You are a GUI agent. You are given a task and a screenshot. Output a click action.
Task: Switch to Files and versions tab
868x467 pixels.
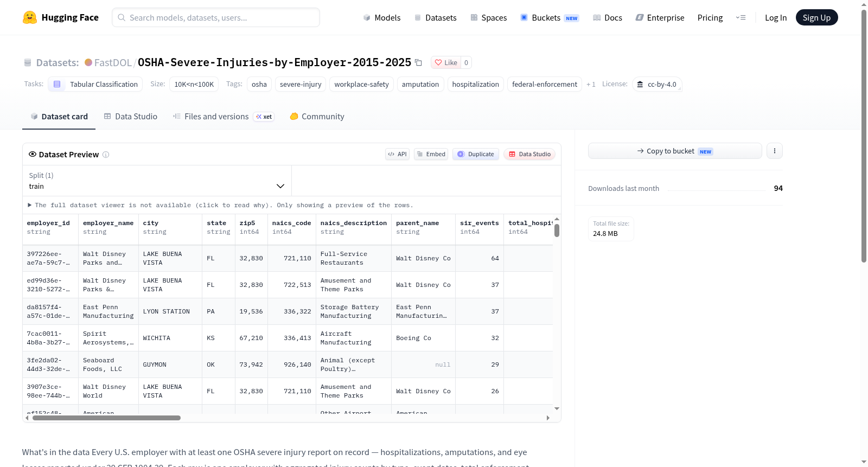pyautogui.click(x=223, y=116)
